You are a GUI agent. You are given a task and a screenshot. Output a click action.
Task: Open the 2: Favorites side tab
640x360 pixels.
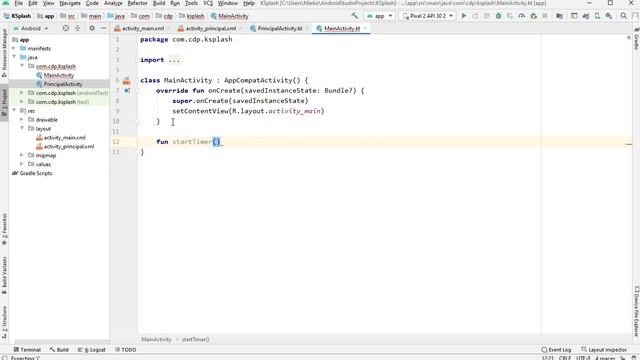tap(4, 229)
